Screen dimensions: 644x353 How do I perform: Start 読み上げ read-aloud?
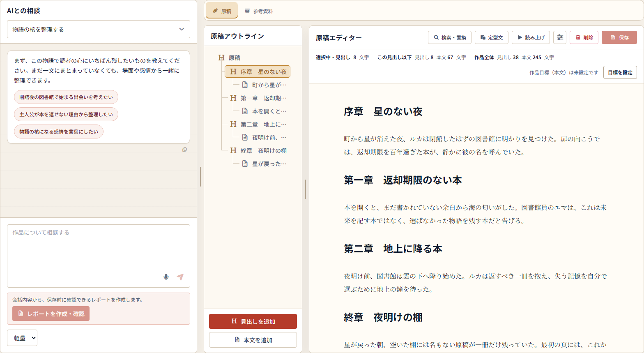pos(531,37)
